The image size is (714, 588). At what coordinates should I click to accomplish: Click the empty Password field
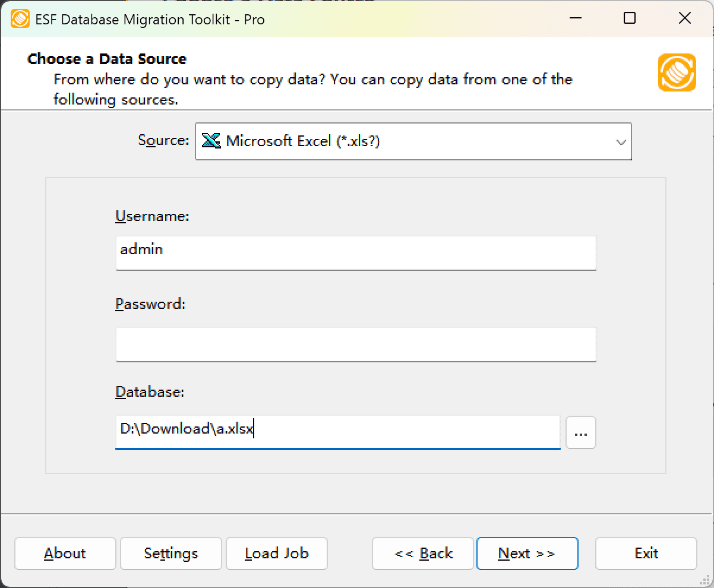point(355,344)
